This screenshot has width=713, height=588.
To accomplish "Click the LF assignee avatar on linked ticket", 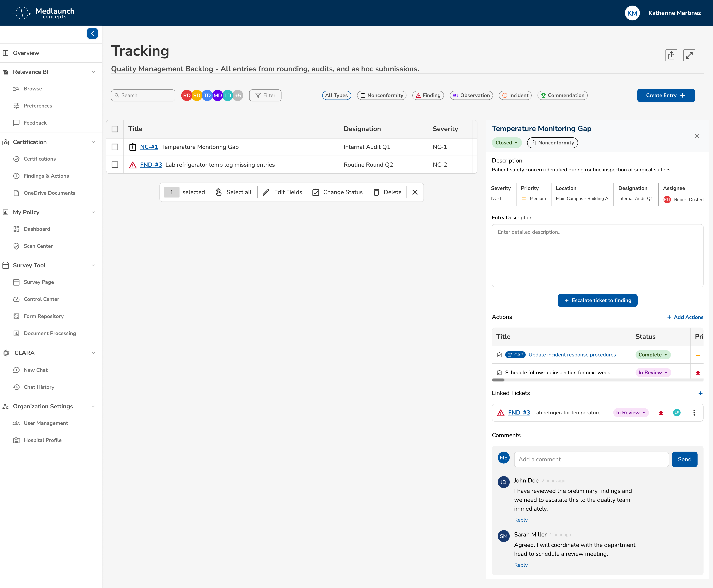I will (677, 413).
